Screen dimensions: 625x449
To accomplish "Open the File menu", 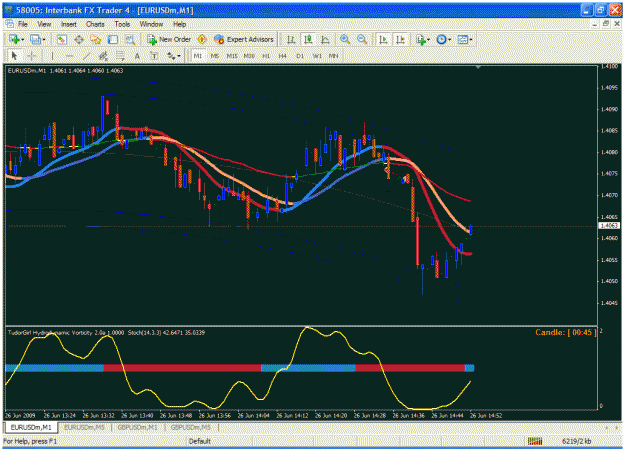I will click(x=23, y=24).
